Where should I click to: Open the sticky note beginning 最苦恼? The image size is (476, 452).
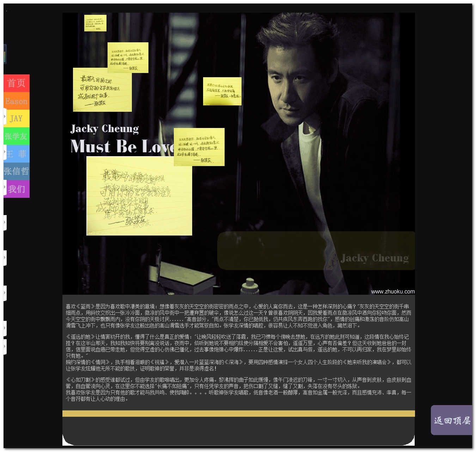(x=102, y=90)
